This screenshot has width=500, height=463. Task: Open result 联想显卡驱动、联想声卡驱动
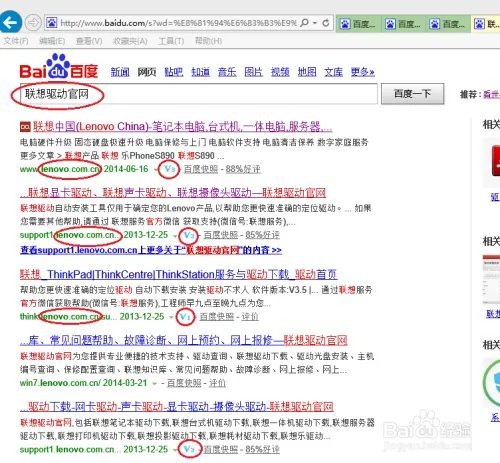tap(173, 193)
